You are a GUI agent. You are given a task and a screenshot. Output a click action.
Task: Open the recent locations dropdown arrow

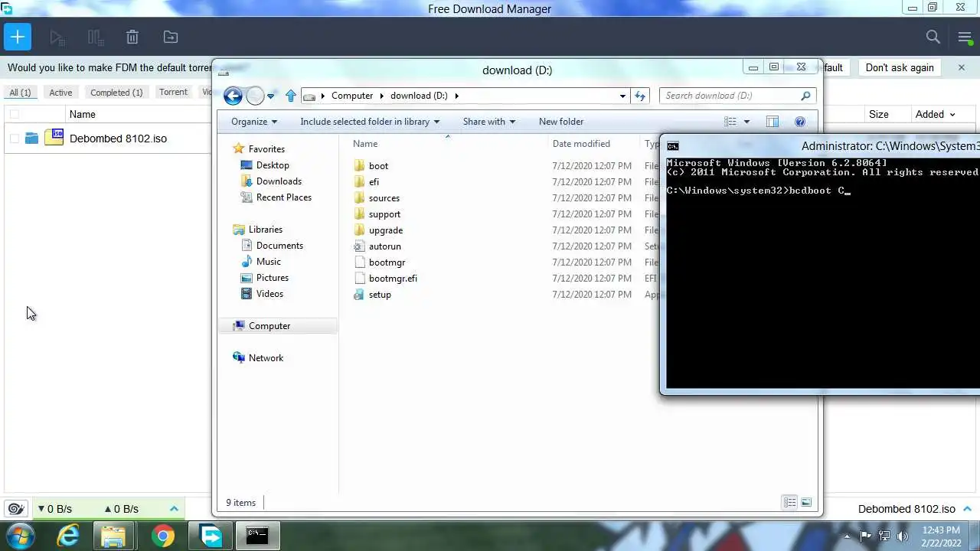click(270, 96)
